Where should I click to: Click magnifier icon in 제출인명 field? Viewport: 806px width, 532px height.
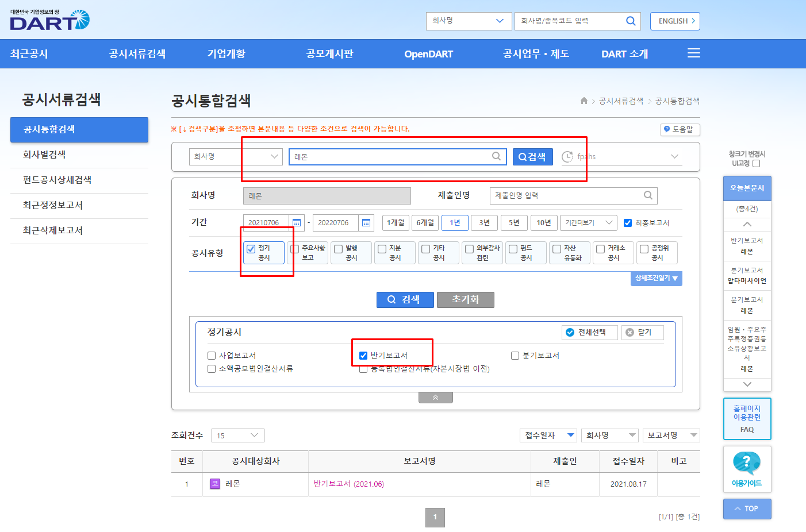(648, 195)
